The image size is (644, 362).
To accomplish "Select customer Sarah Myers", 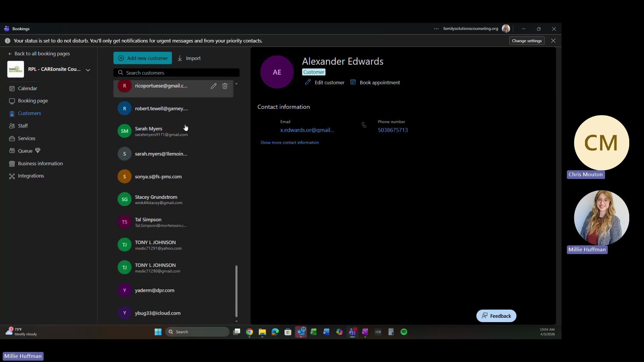I will pyautogui.click(x=173, y=131).
